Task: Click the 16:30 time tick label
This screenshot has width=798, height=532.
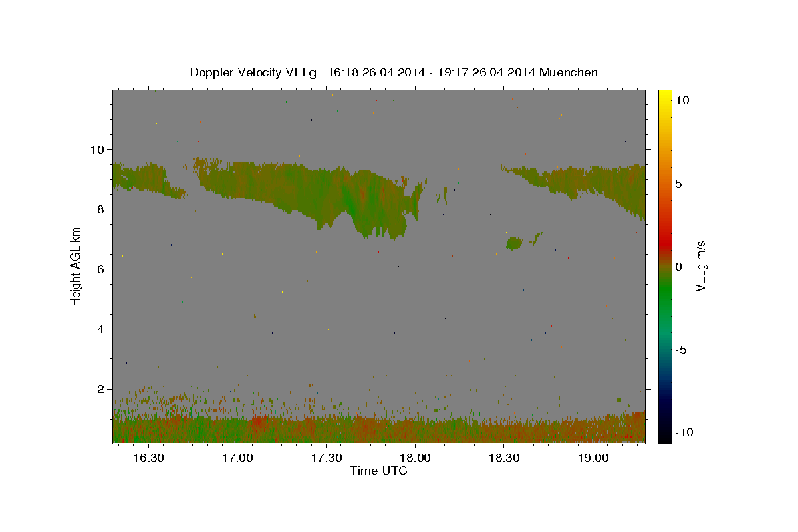Action: [148, 458]
